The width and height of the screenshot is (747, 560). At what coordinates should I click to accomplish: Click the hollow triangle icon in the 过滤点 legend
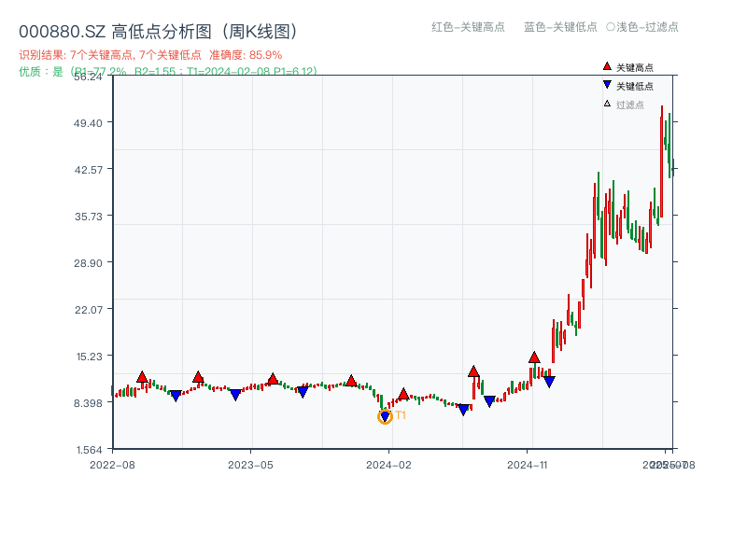pyautogui.click(x=607, y=104)
